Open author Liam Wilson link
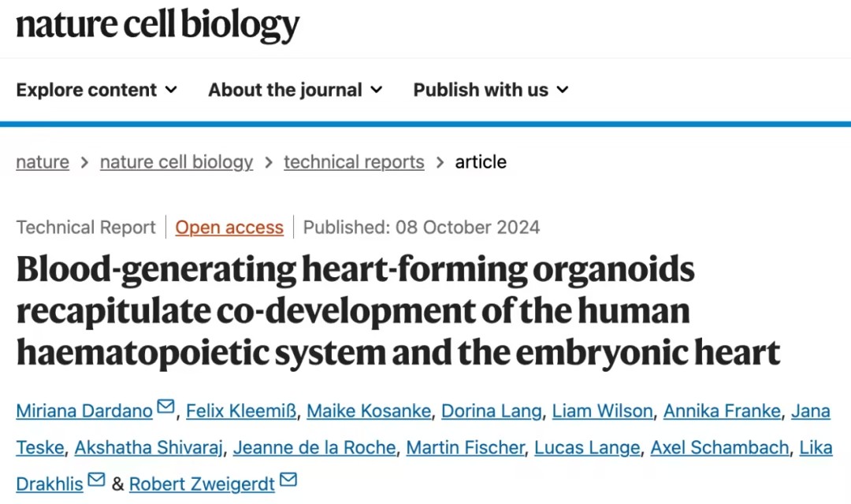This screenshot has height=504, width=851. click(x=603, y=411)
